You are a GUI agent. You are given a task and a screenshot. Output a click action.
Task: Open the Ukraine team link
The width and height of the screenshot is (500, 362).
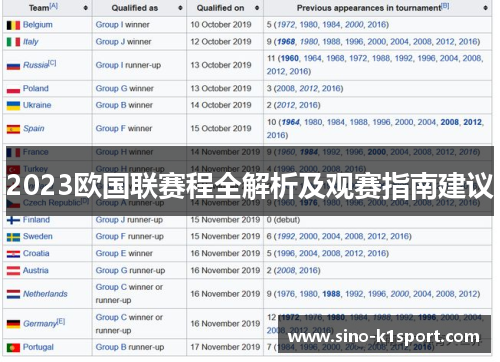[x=37, y=105]
